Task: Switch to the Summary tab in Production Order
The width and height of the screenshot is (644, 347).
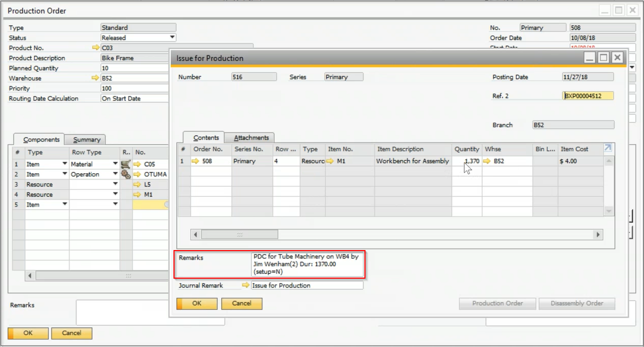Action: 86,140
